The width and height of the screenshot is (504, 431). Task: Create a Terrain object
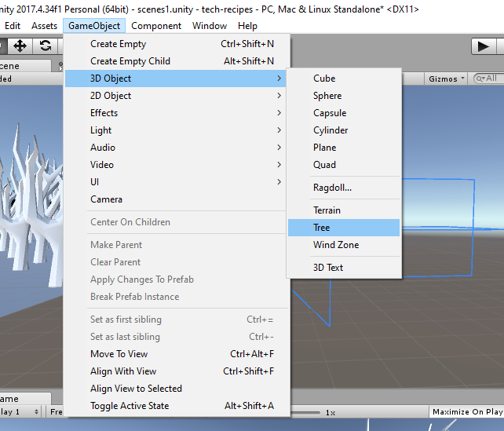pyautogui.click(x=344, y=210)
